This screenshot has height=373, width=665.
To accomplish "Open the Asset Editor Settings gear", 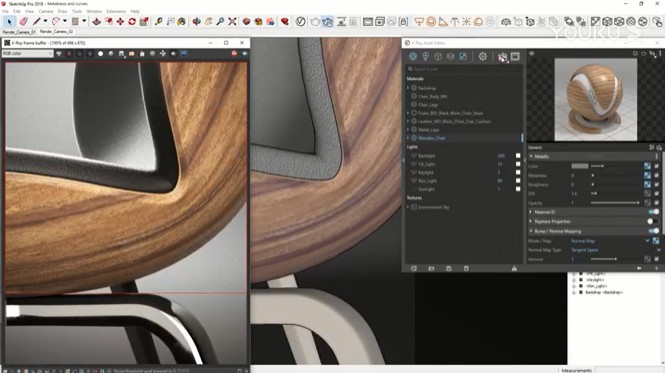I will [483, 56].
